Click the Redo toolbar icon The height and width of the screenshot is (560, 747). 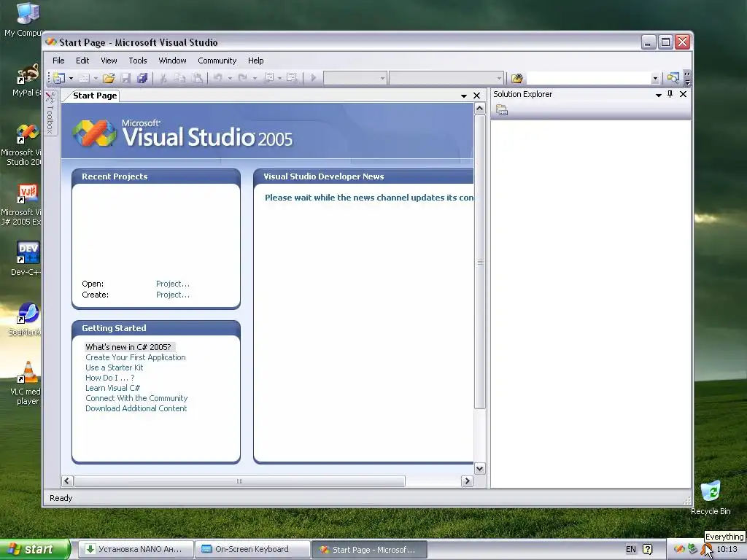[x=242, y=77]
